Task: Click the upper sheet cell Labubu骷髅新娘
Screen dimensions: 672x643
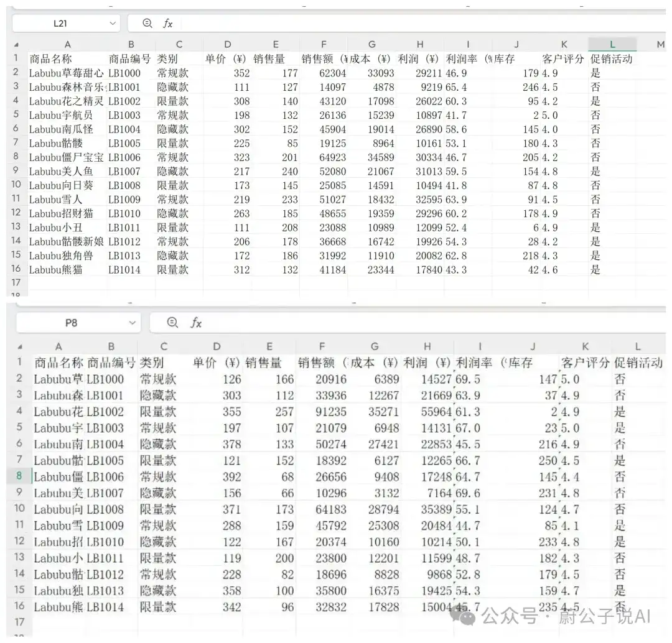Action: [x=67, y=242]
